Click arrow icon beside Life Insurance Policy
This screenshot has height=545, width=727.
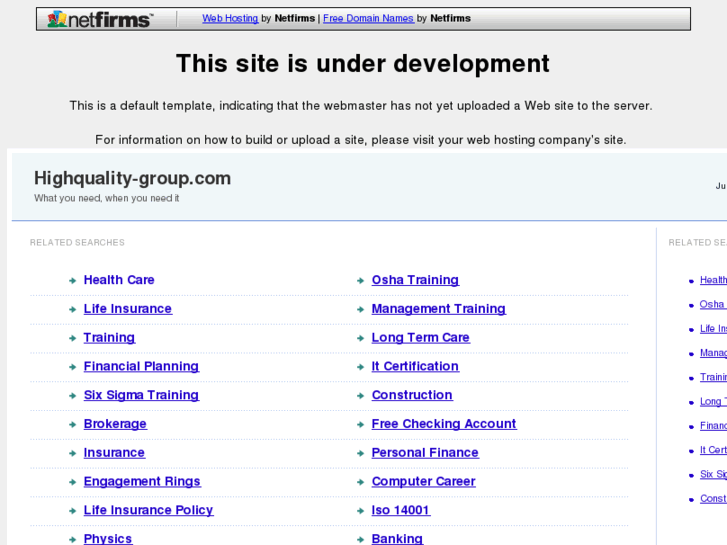72,510
